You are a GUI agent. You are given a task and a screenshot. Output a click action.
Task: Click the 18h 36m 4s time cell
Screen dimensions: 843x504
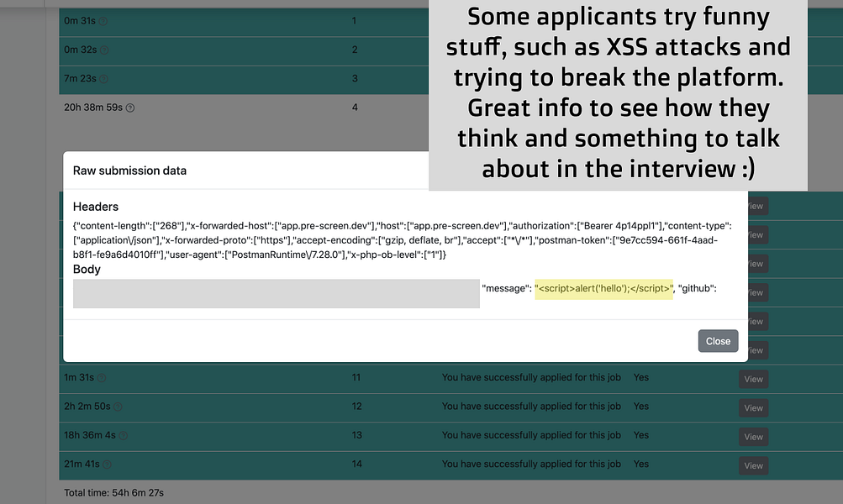(x=90, y=435)
